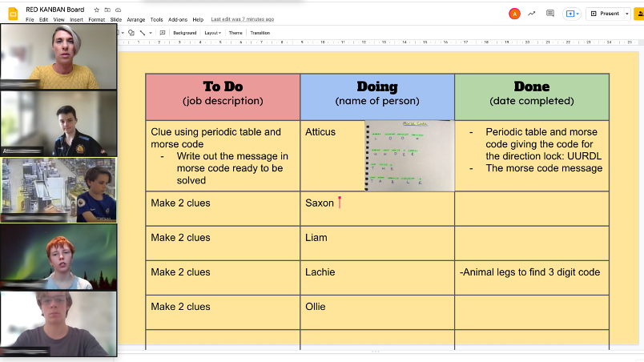
Task: Expand the Present options arrow
Action: click(626, 14)
